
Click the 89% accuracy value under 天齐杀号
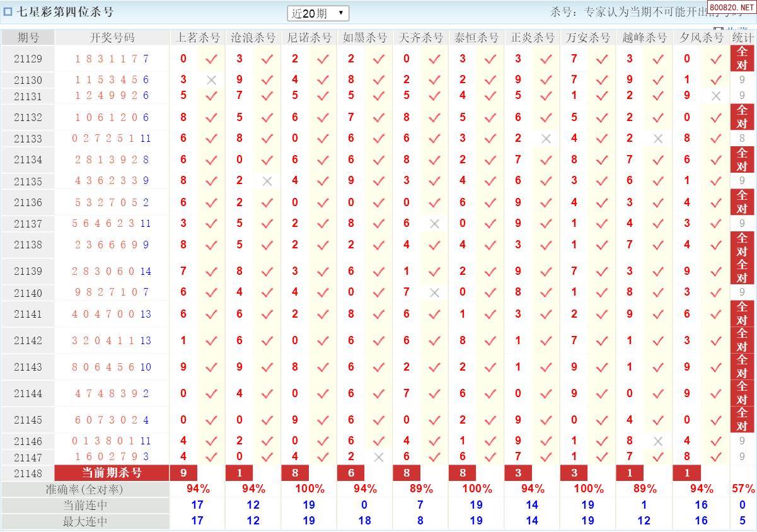click(420, 489)
